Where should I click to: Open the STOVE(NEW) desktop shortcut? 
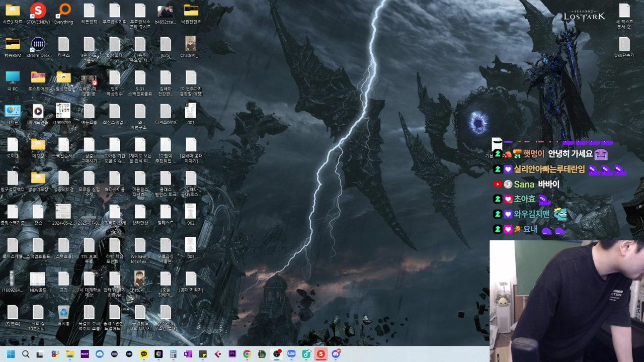tap(38, 14)
